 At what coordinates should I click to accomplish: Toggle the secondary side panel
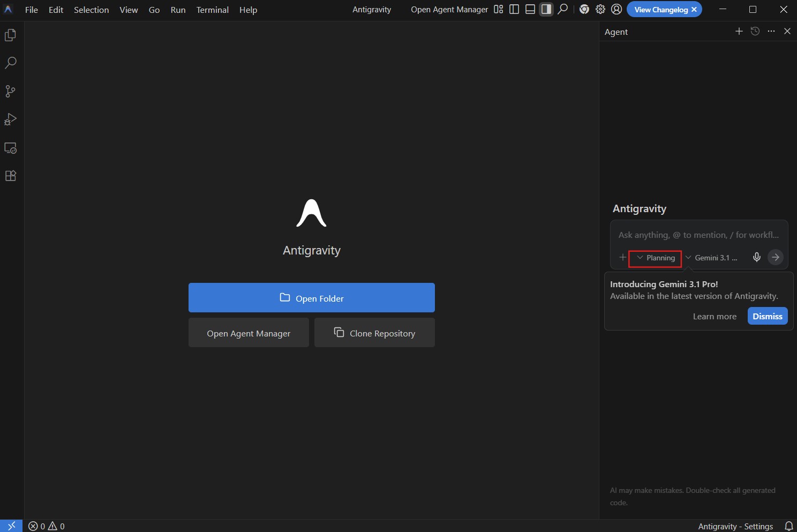tap(546, 9)
